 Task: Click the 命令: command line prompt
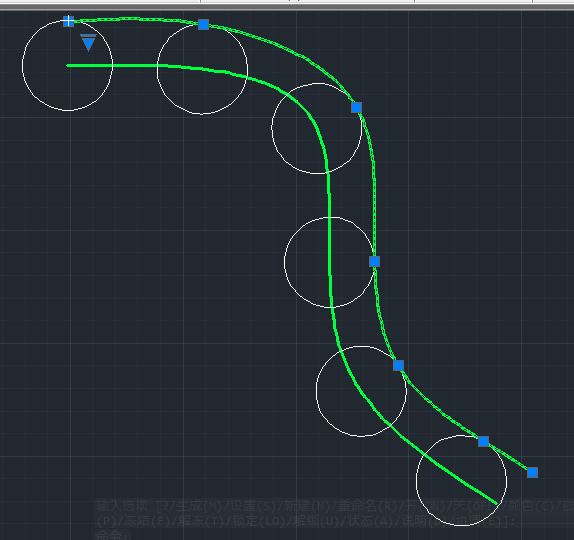(112, 535)
